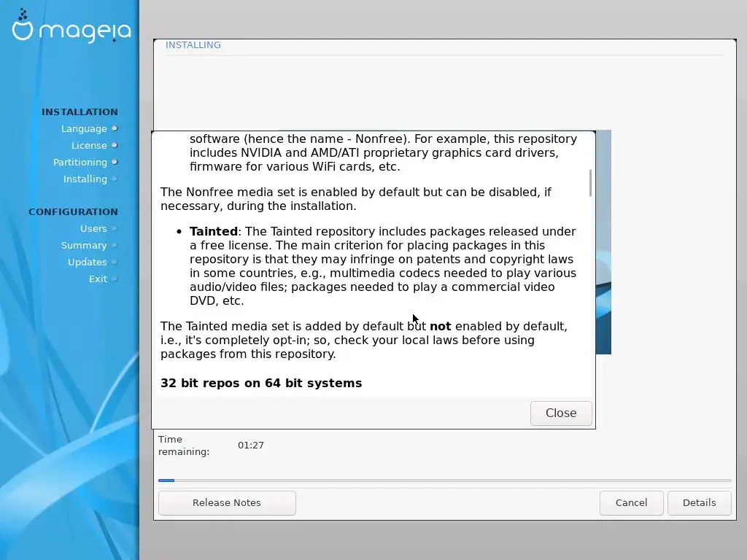This screenshot has width=747, height=560.
Task: Click the bullet beside License step
Action: (x=115, y=145)
